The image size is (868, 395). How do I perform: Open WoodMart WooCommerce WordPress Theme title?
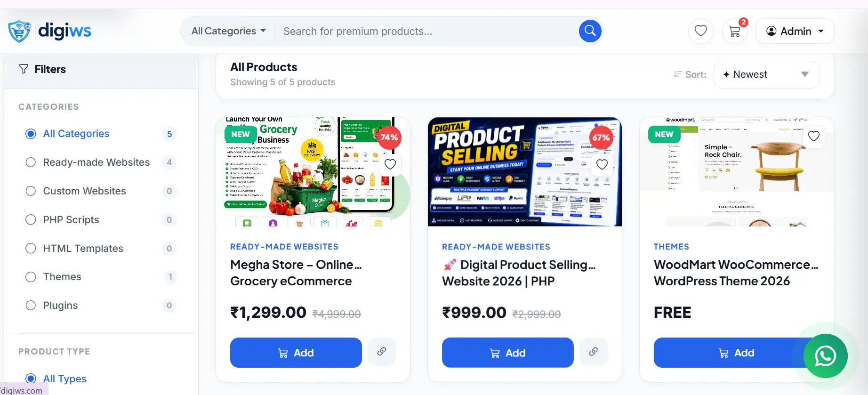pos(736,273)
